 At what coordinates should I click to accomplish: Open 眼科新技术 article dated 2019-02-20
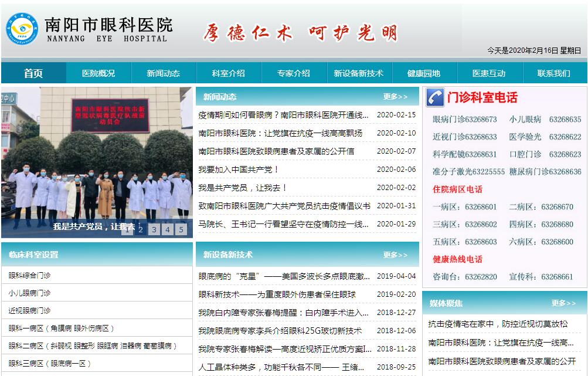click(285, 294)
